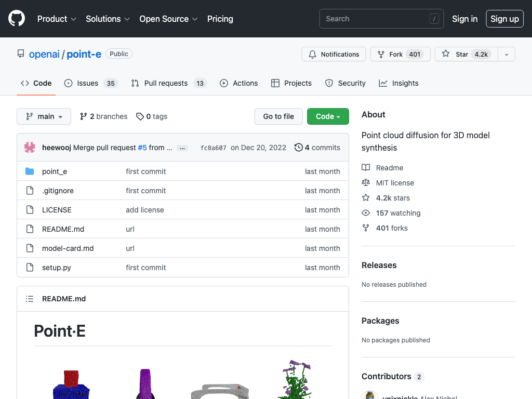
Task: Open README outline list icon
Action: click(30, 299)
